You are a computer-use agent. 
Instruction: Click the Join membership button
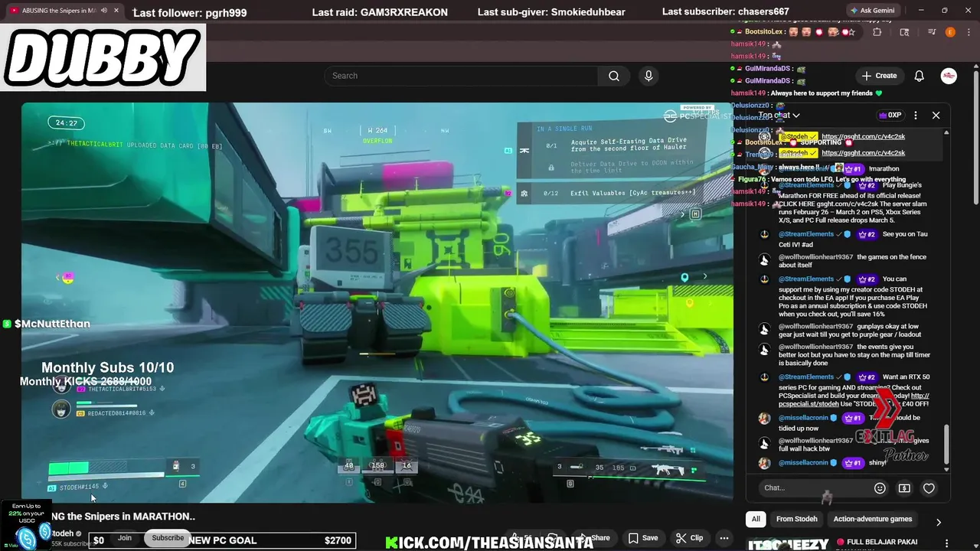(125, 538)
